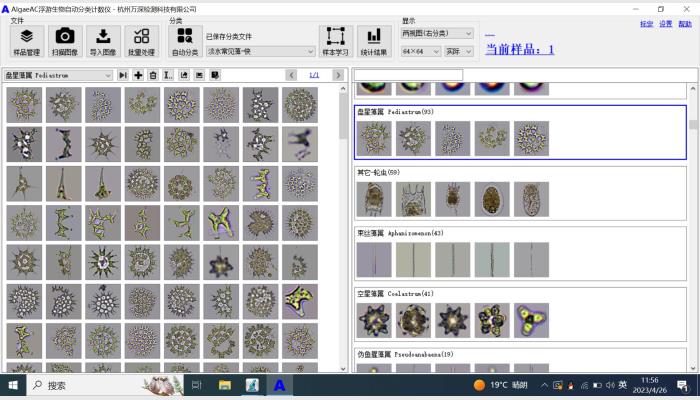Go to the previous page of thumbnails

pyautogui.click(x=291, y=75)
